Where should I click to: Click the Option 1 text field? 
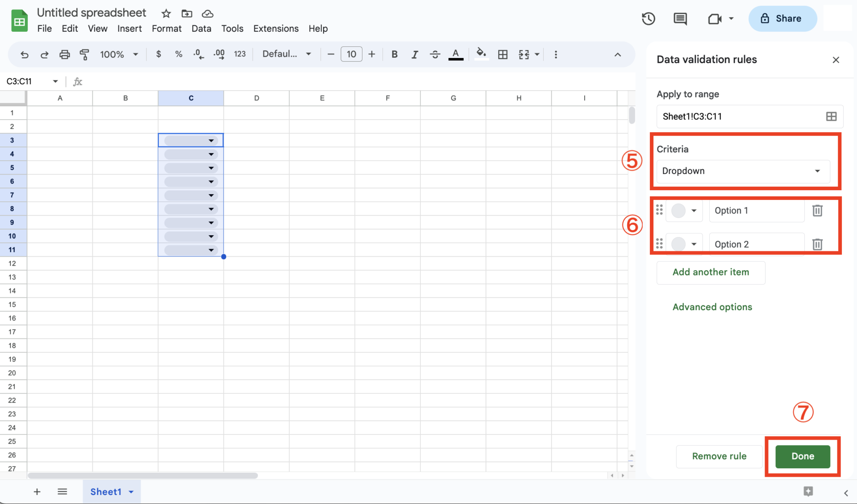click(756, 211)
